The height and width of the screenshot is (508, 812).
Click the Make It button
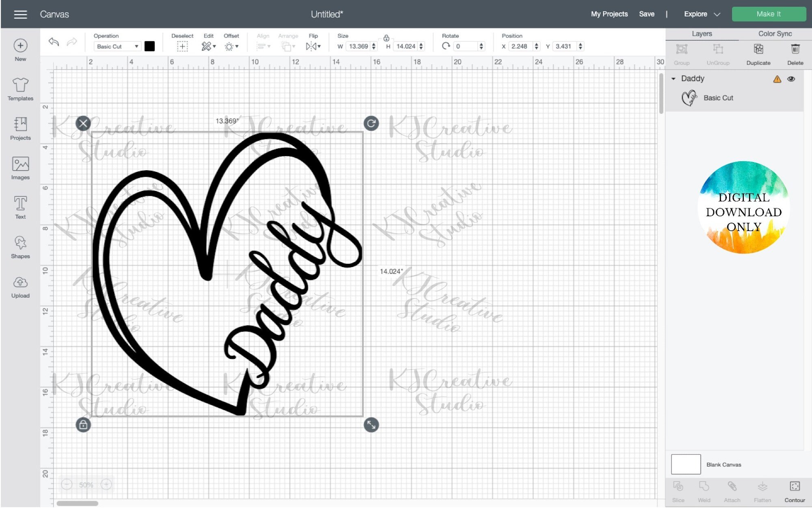point(769,14)
